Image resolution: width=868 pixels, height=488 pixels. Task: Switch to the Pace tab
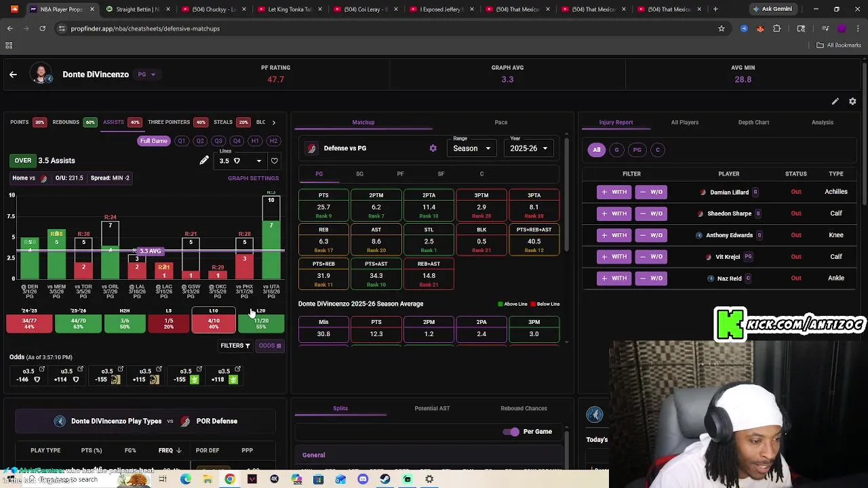[x=501, y=123]
